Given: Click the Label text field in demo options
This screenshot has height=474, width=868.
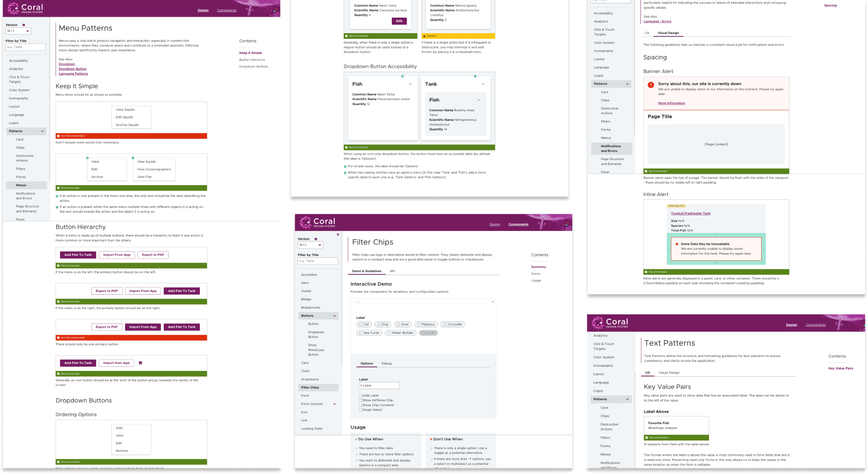Looking at the screenshot, I should click(379, 385).
